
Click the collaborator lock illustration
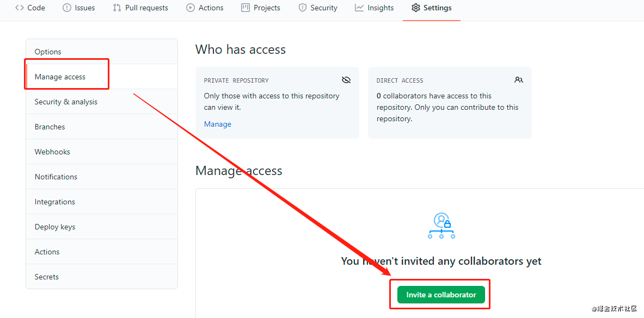click(441, 226)
